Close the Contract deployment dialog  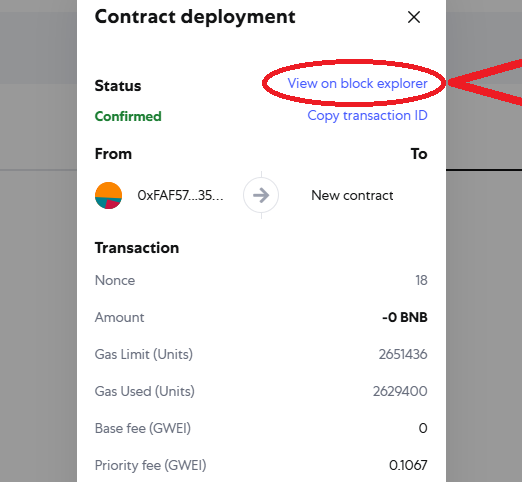[x=414, y=17]
